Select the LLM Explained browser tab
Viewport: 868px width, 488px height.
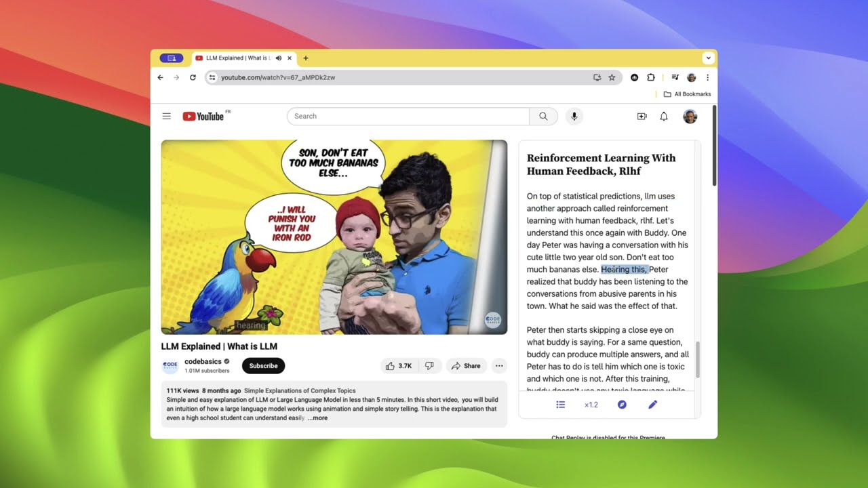coord(244,58)
